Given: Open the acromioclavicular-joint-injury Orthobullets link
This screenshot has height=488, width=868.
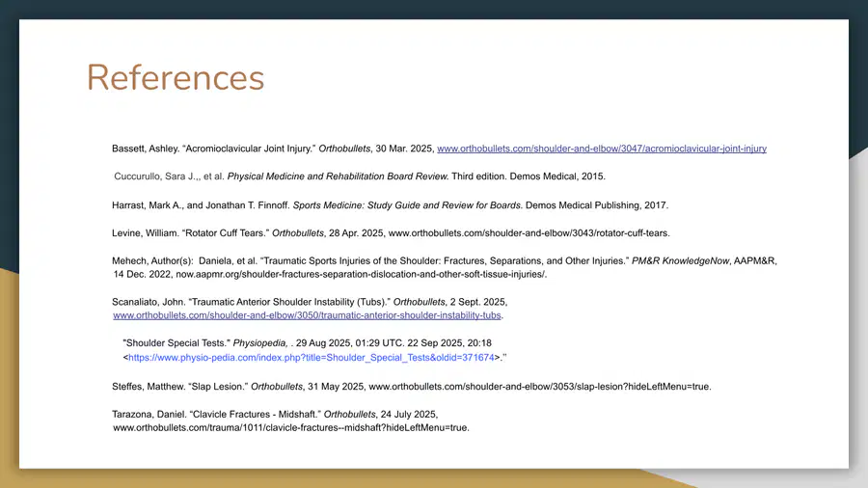Looking at the screenshot, I should (602, 149).
